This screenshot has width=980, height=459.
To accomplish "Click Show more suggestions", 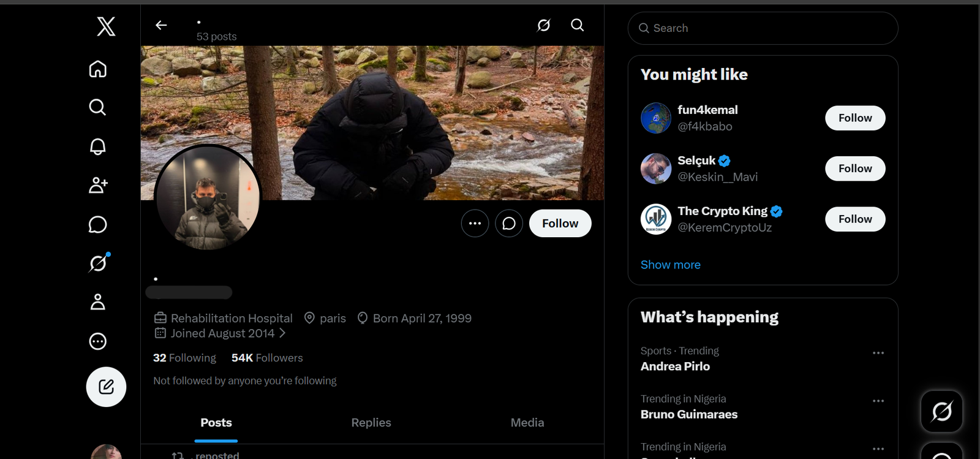I will 671,265.
